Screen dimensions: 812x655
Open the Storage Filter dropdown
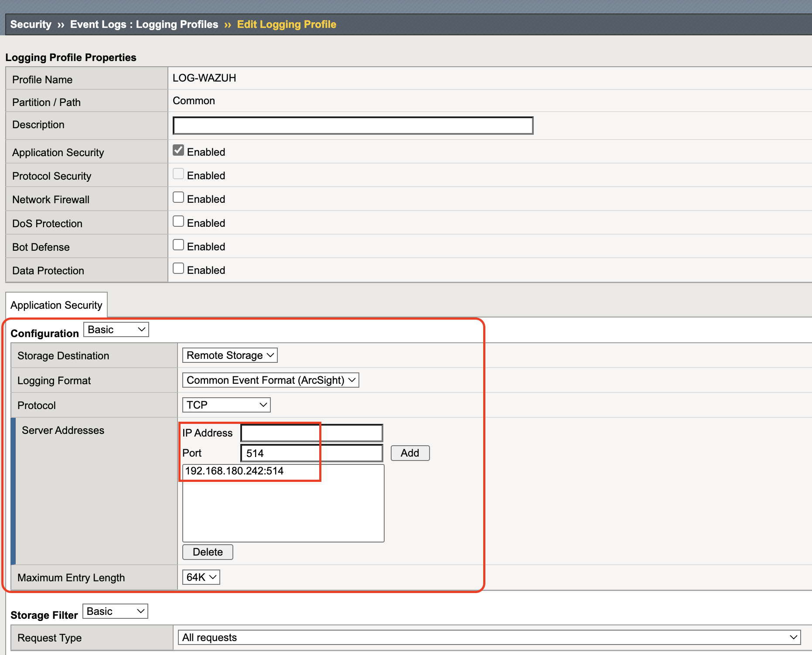[115, 611]
